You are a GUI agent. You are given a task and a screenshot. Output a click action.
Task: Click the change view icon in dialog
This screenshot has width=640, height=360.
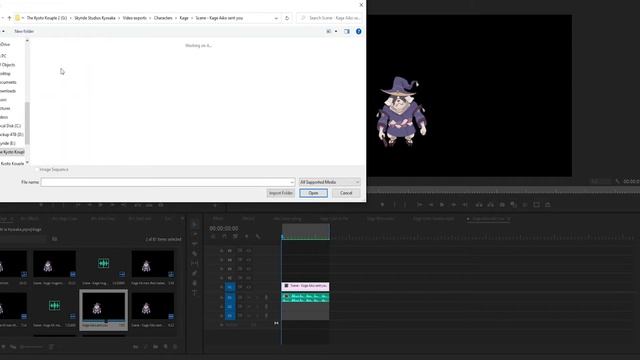(x=329, y=31)
